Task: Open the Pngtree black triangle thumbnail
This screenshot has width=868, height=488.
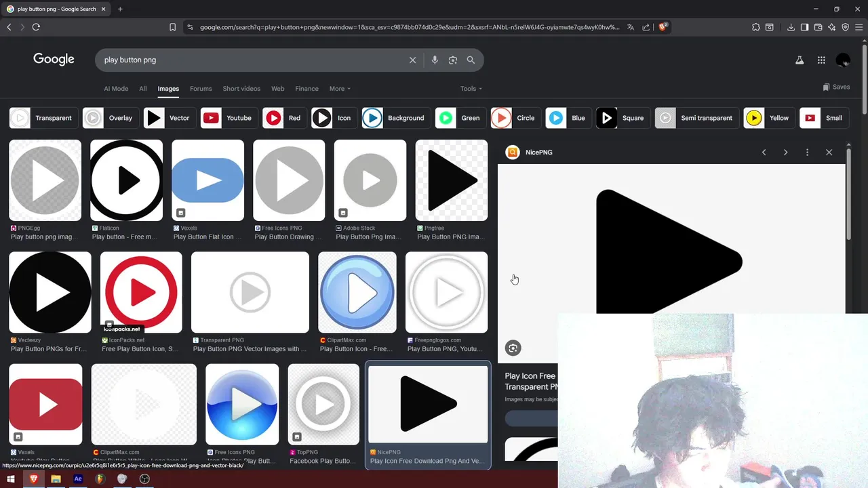Action: [x=452, y=180]
